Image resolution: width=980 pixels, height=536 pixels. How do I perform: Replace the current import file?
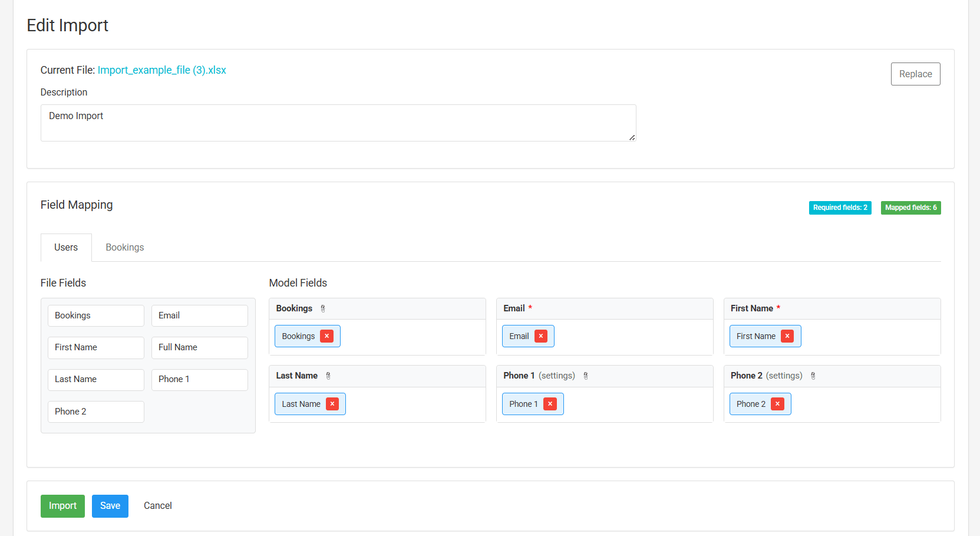coord(915,74)
